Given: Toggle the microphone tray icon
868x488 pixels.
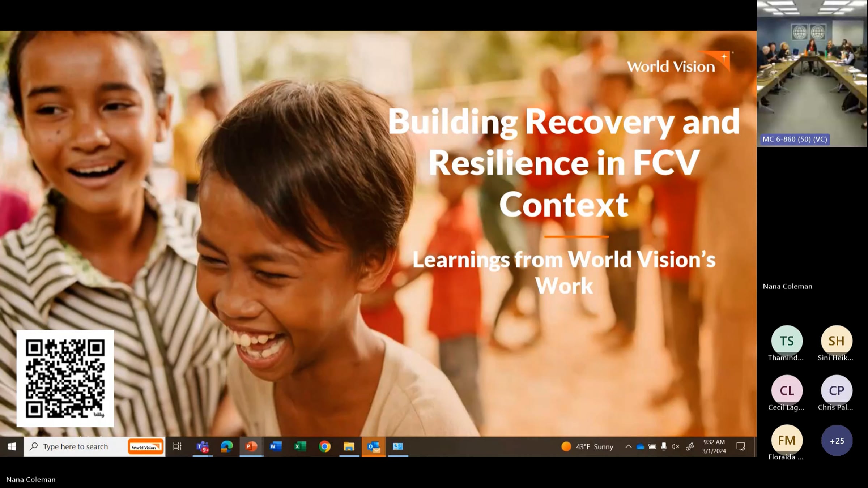Looking at the screenshot, I should [x=664, y=447].
